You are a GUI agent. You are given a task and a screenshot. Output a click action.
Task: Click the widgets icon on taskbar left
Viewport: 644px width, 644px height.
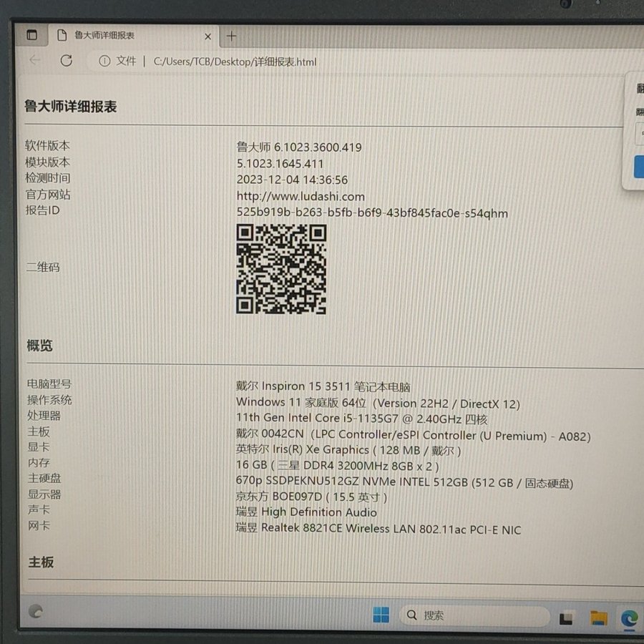click(x=36, y=612)
